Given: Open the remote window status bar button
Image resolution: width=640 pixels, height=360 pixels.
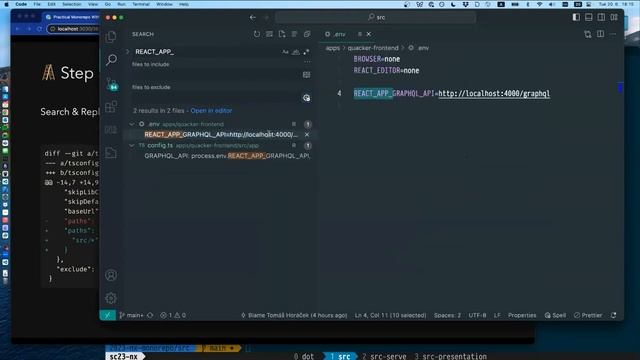Looking at the screenshot, I should pyautogui.click(x=108, y=315).
